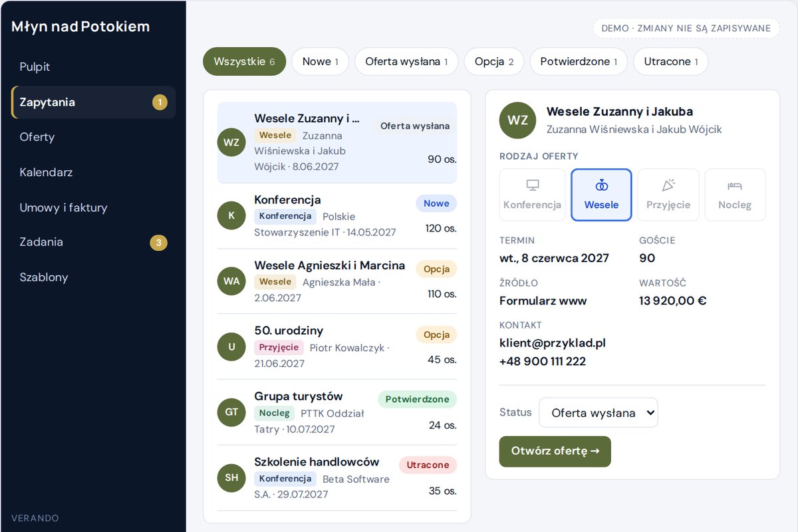Filter the list by the Opcja tab
Screen dimensions: 798x532
tap(494, 62)
